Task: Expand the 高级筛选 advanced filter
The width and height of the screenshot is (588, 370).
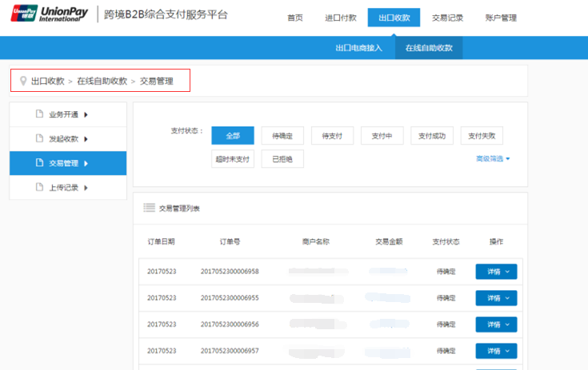Action: (x=492, y=159)
